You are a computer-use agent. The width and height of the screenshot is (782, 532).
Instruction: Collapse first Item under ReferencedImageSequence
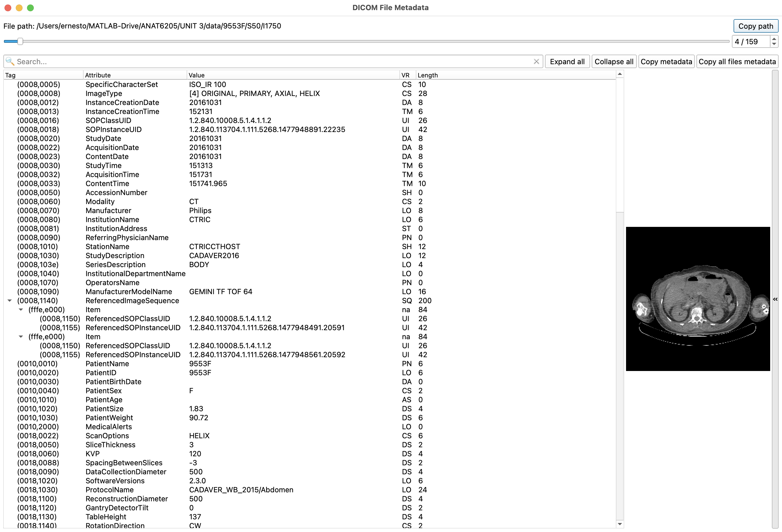[x=21, y=310]
